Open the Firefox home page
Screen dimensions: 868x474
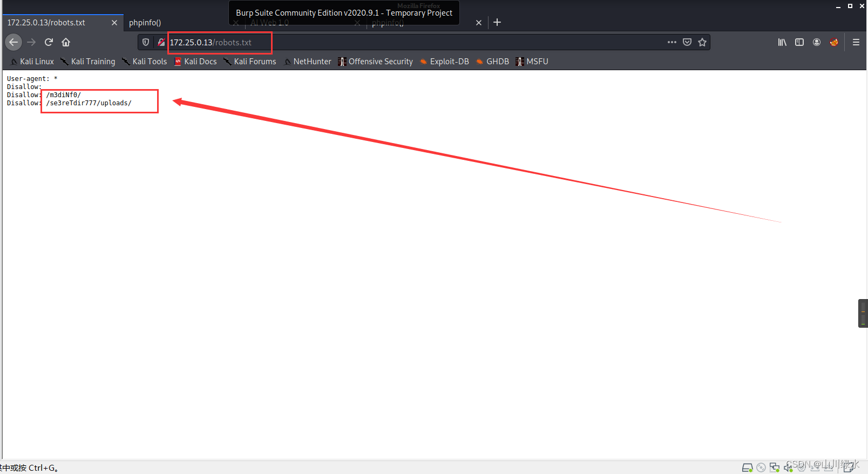click(x=66, y=42)
